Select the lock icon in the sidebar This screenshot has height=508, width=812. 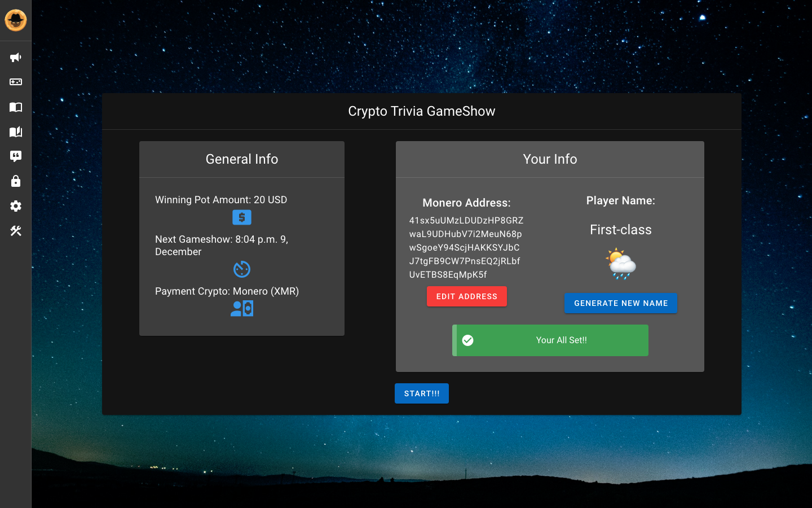(15, 181)
